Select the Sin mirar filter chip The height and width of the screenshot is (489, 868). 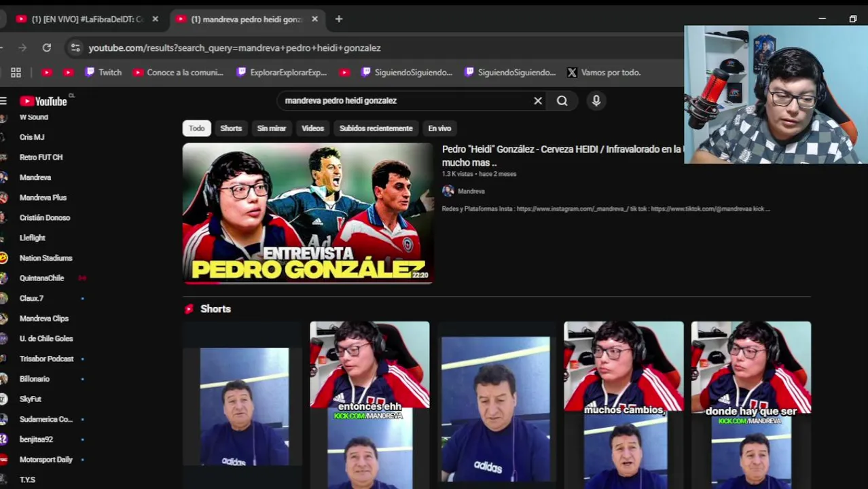coord(272,128)
